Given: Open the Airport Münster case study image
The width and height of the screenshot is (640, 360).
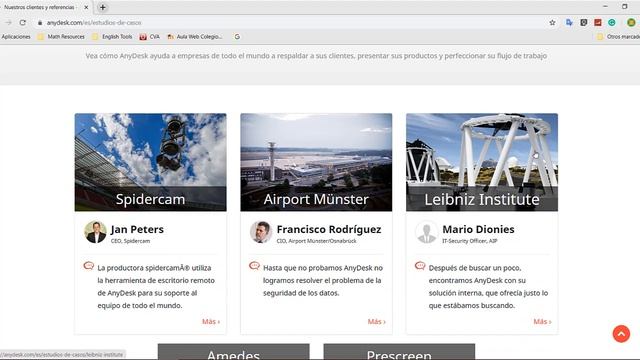Looking at the screenshot, I should (316, 162).
